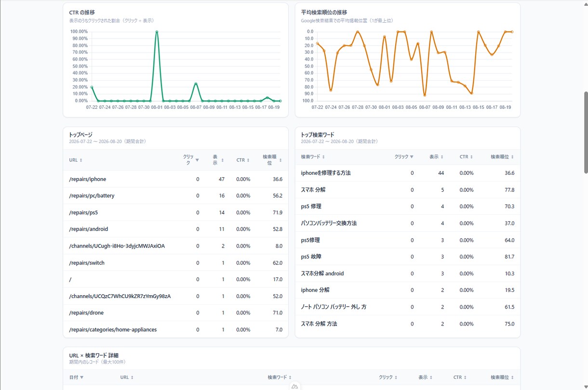Click the vertical scrollbar thumb
This screenshot has height=390, width=588.
coord(586,132)
